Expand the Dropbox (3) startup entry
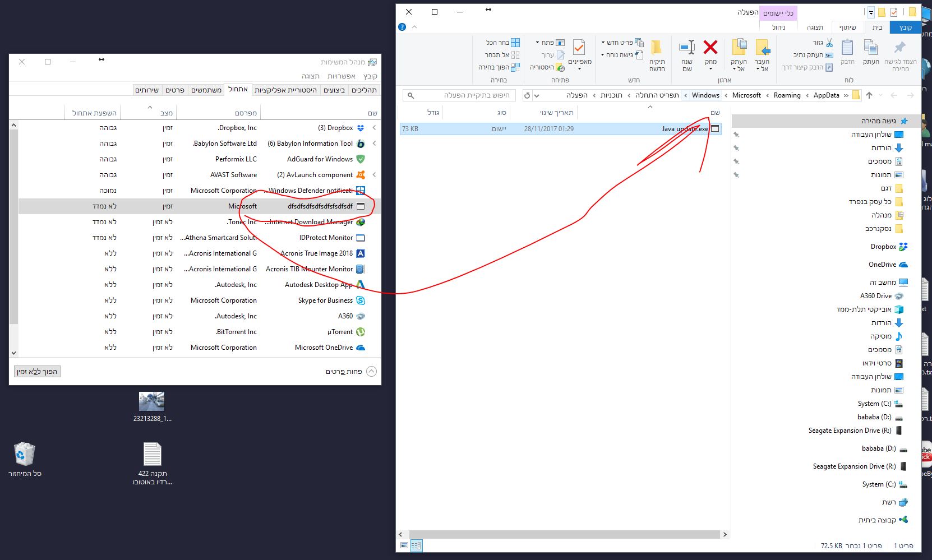This screenshot has width=932, height=560. tap(375, 128)
